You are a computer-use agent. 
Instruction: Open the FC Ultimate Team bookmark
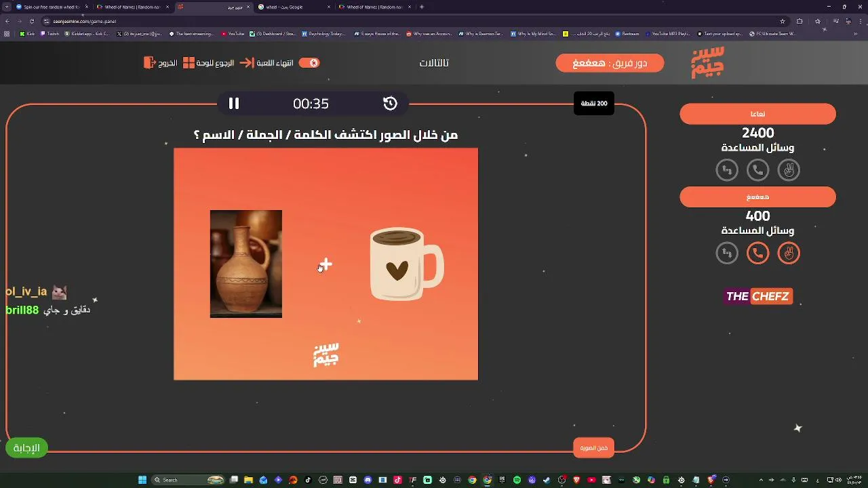[772, 33]
